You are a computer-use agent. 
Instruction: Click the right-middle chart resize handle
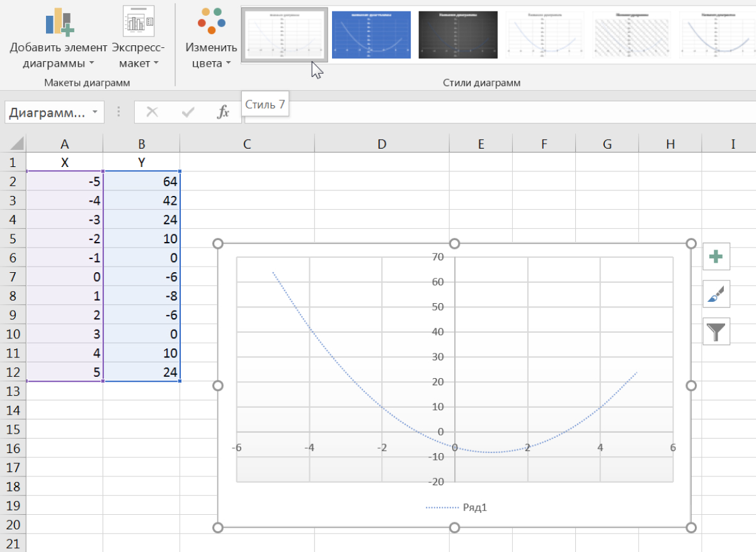pos(690,386)
